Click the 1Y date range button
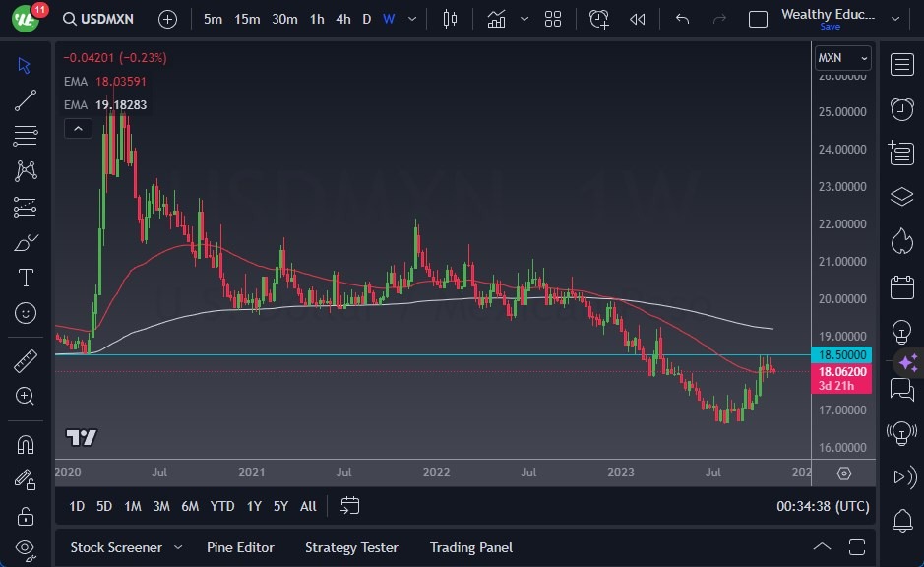Screen dimensions: 924x567 click(x=253, y=506)
